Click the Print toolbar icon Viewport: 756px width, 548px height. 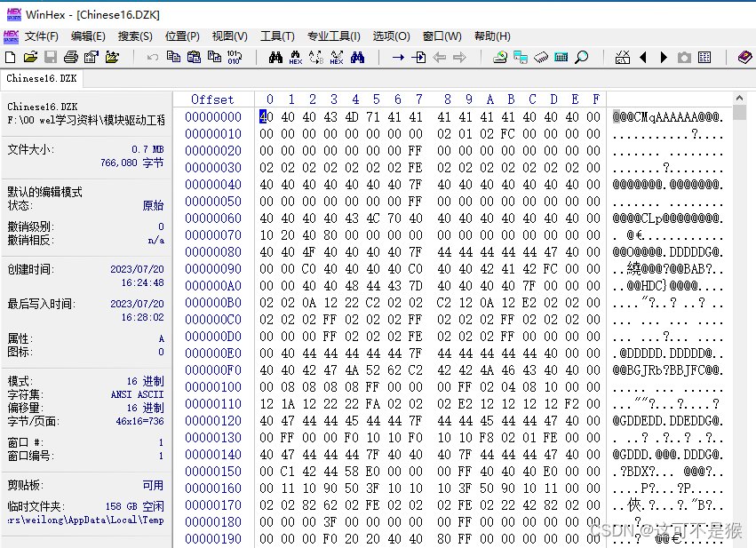coord(71,58)
